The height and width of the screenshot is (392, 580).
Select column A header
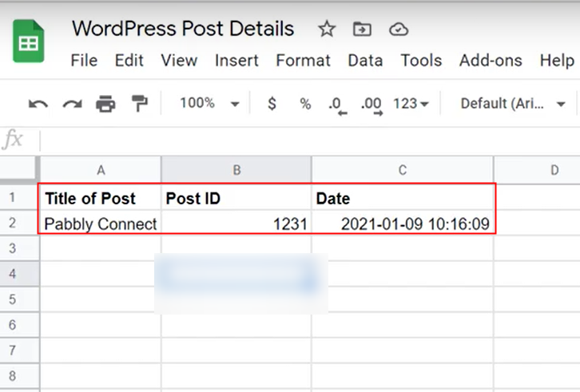[101, 170]
